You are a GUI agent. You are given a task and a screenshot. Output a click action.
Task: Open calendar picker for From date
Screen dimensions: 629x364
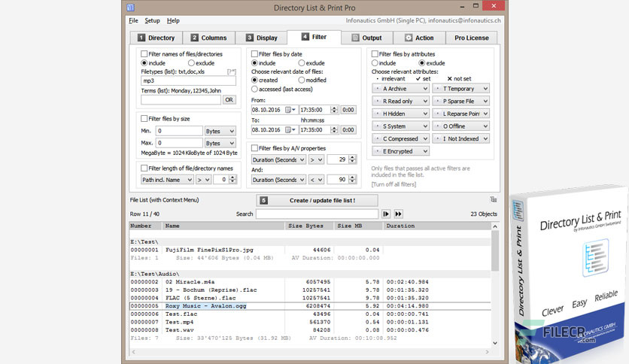coord(290,110)
